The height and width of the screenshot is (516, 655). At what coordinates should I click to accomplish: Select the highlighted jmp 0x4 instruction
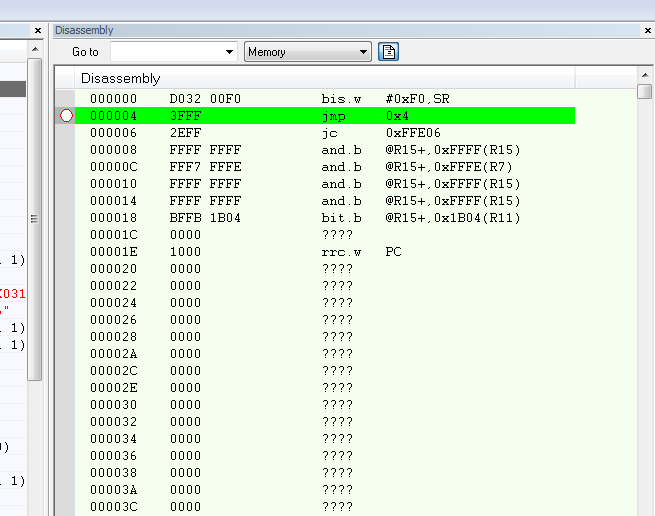tap(325, 116)
